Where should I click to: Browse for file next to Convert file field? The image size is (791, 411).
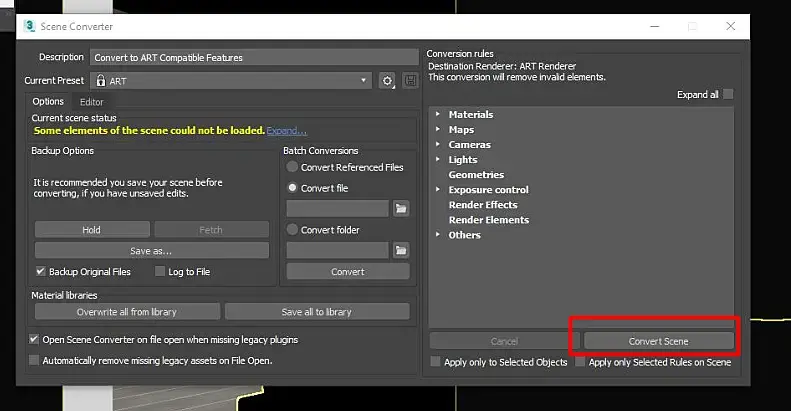tap(401, 208)
